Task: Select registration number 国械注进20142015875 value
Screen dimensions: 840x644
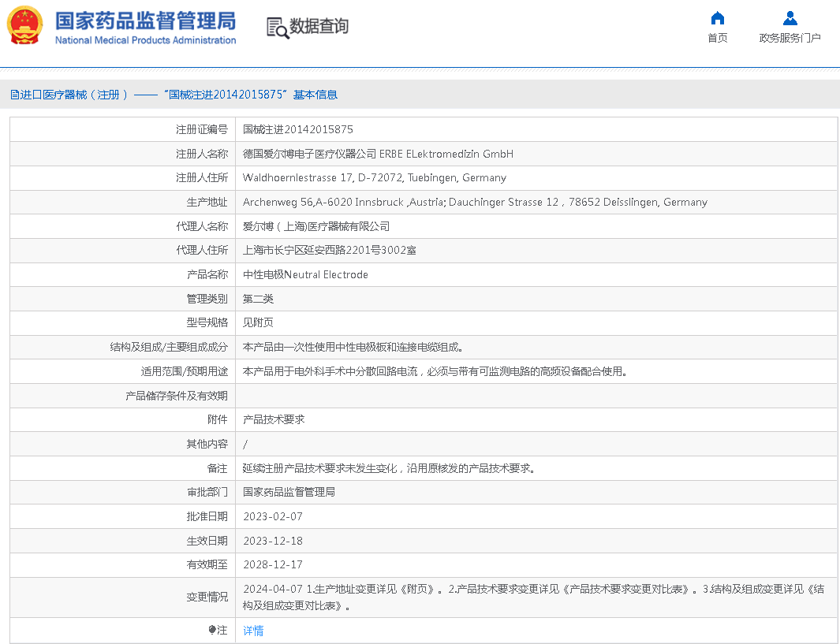Action: click(298, 129)
